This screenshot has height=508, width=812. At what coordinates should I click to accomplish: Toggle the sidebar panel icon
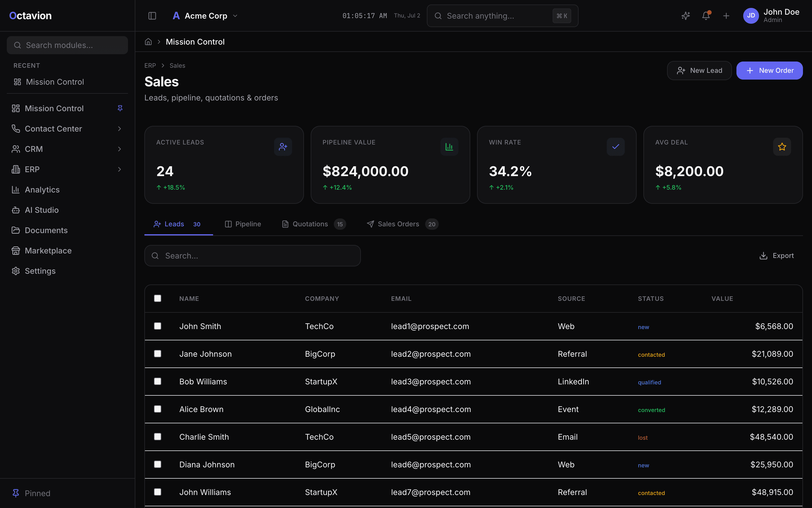point(152,16)
